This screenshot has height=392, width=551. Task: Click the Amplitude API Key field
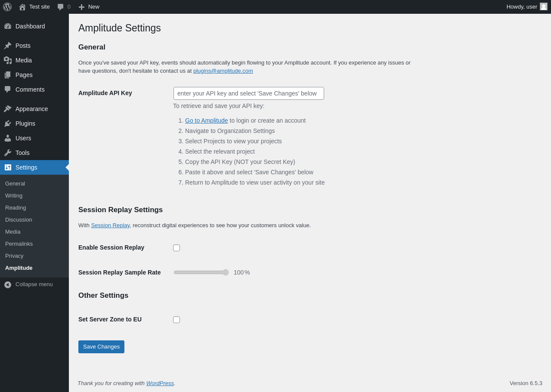point(249,93)
